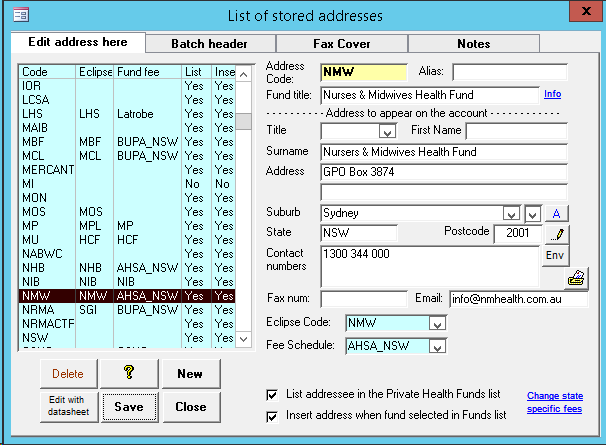Click 'Edit with datasheet' button
This screenshot has width=606, height=445.
(x=69, y=406)
